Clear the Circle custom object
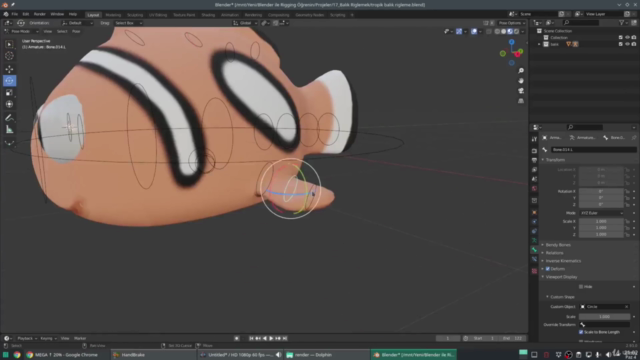 point(627,307)
